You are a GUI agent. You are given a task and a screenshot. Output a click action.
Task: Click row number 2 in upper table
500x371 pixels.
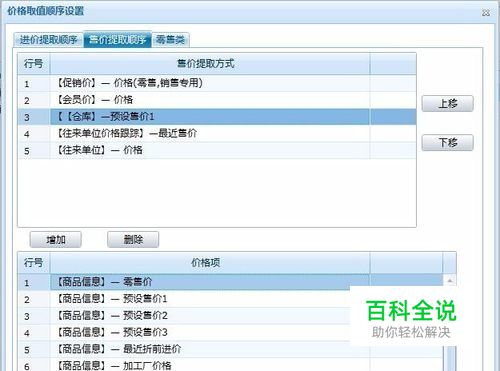click(27, 101)
